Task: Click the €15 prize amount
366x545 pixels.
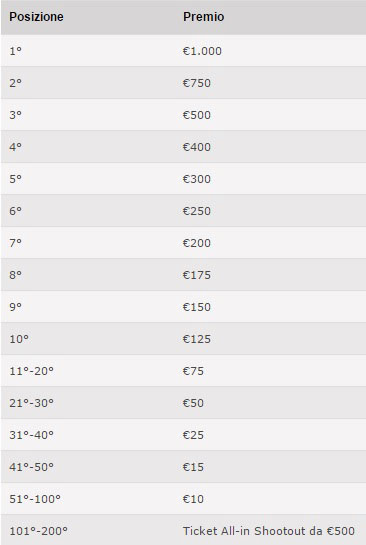Action: [193, 467]
